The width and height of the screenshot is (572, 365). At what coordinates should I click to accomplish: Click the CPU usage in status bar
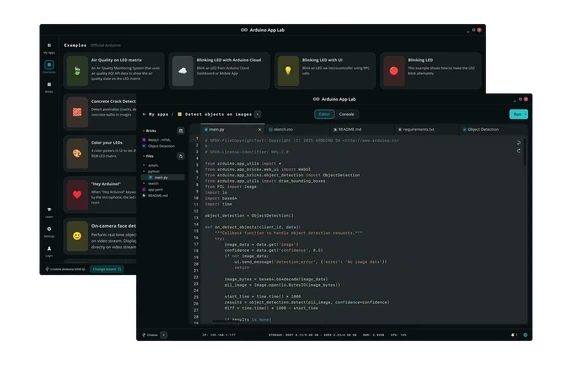pos(398,335)
